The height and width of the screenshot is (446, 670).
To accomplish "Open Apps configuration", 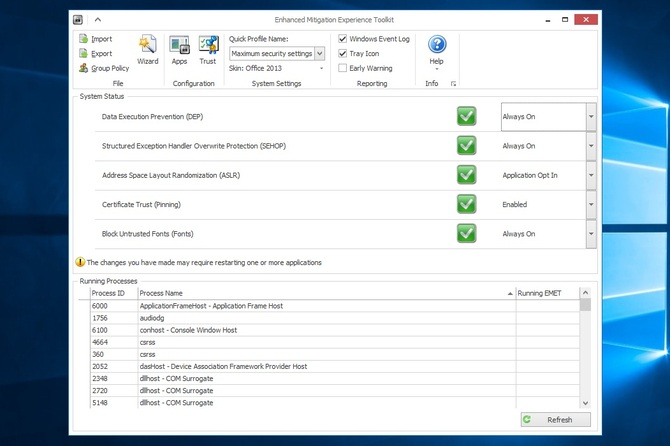I will click(x=179, y=50).
